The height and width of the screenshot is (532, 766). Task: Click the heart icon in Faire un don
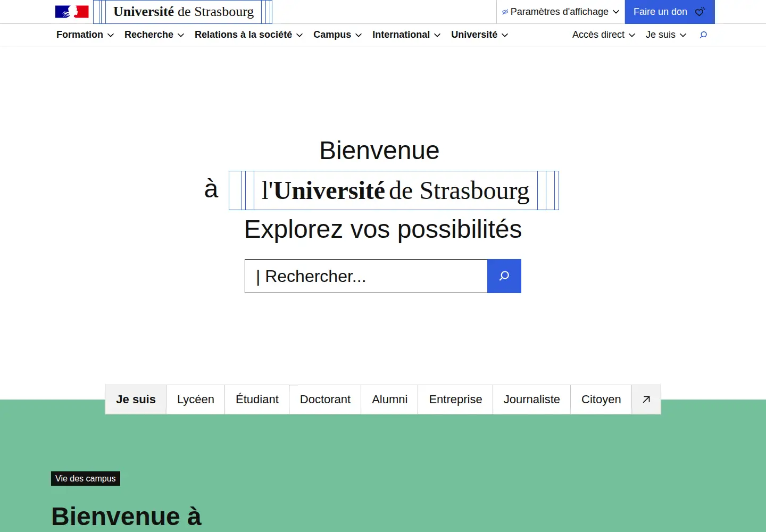coord(700,12)
